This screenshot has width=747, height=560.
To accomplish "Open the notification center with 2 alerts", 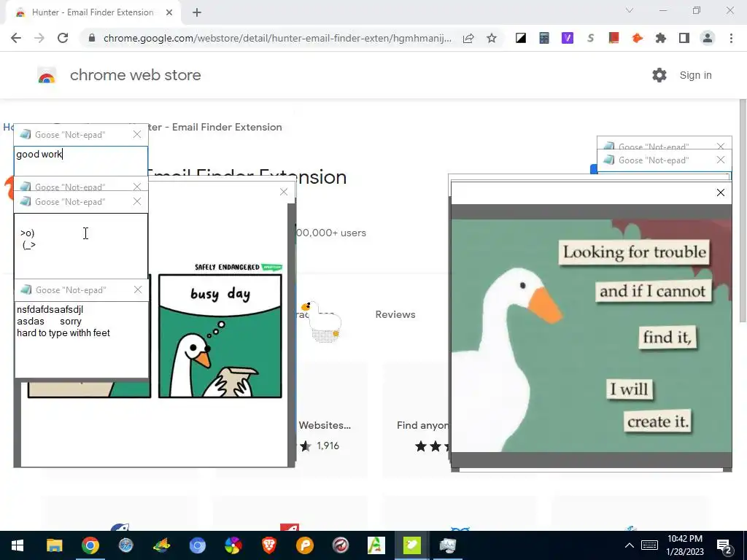I will (x=724, y=547).
